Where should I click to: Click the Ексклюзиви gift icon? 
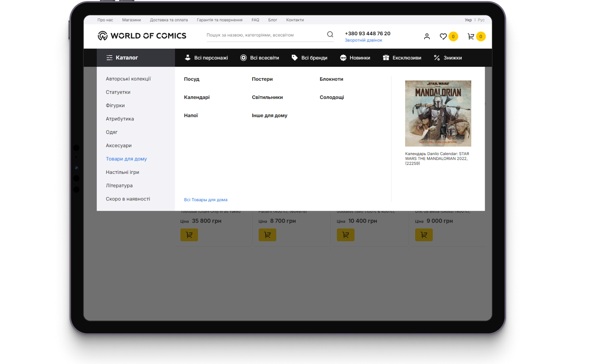[386, 58]
